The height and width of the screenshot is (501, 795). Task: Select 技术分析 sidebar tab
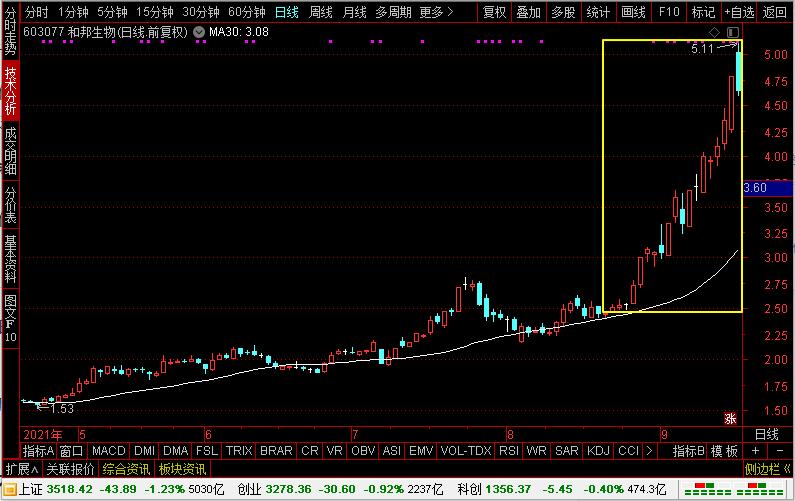pos(10,91)
